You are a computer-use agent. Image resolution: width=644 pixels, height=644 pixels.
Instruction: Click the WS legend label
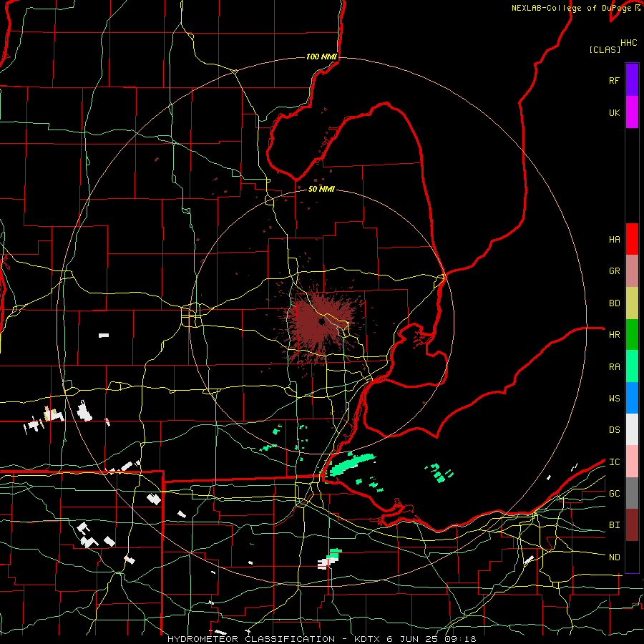614,399
